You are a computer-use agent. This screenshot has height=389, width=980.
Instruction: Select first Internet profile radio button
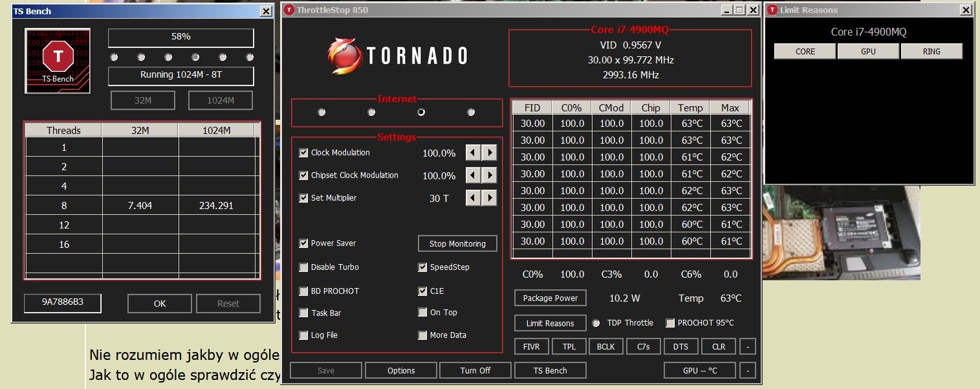[321, 112]
